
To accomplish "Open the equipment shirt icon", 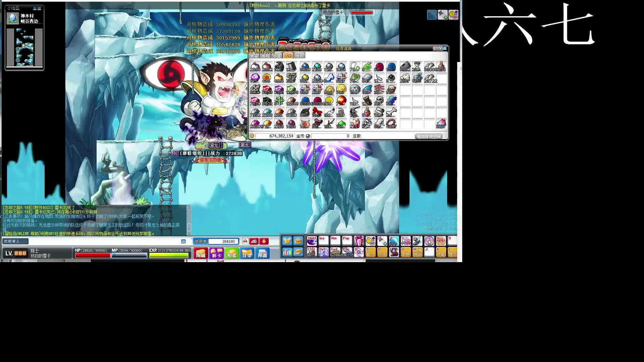I will coord(287,241).
